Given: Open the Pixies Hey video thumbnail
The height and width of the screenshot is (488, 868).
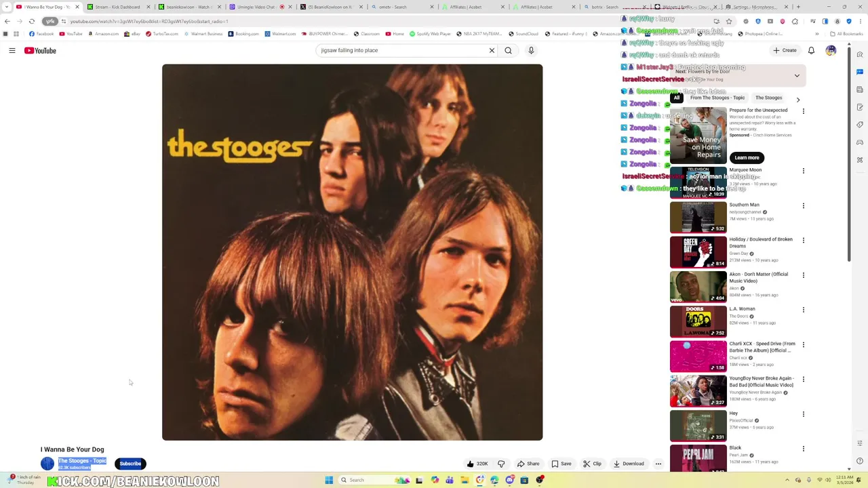Looking at the screenshot, I should (698, 426).
